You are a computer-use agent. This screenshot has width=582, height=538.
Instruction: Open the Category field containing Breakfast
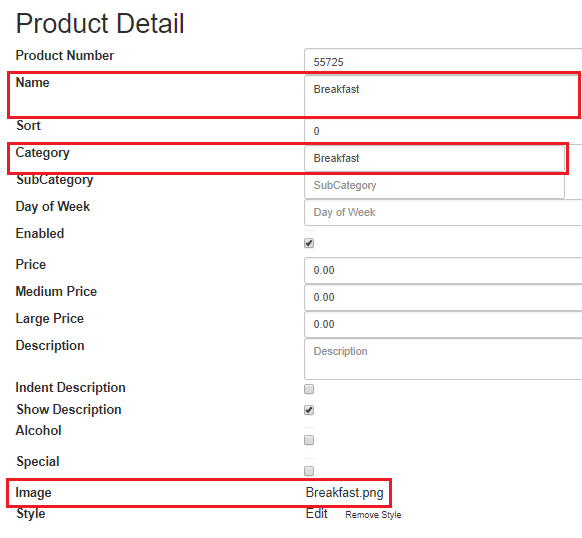pyautogui.click(x=434, y=158)
